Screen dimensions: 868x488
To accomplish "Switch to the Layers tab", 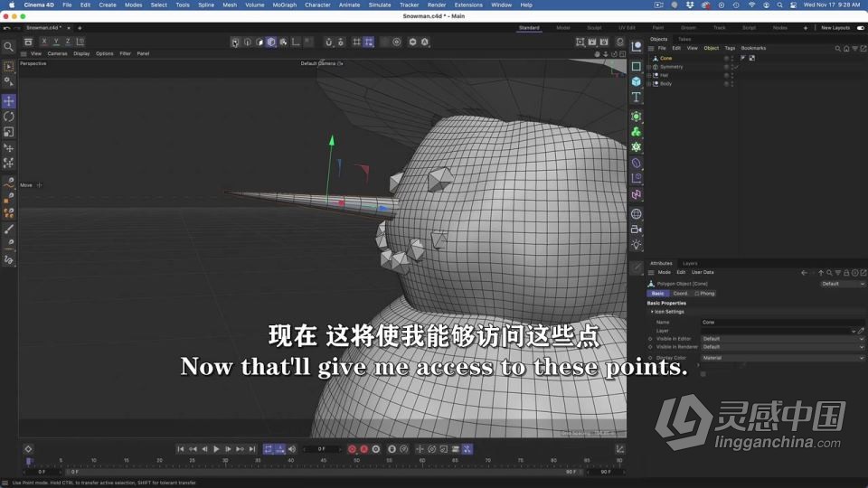I will click(690, 263).
